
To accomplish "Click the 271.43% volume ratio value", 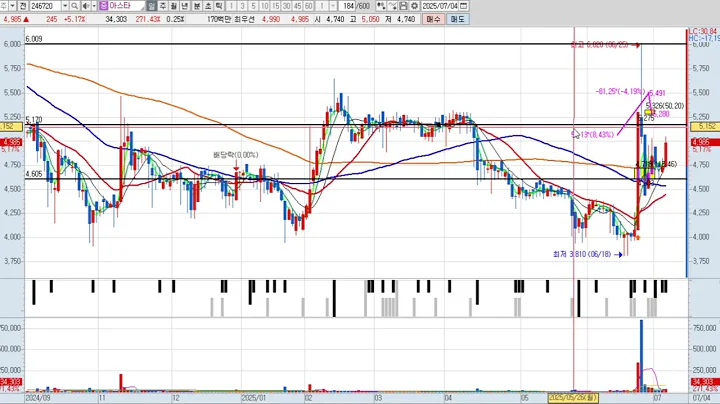I will pyautogui.click(x=147, y=19).
